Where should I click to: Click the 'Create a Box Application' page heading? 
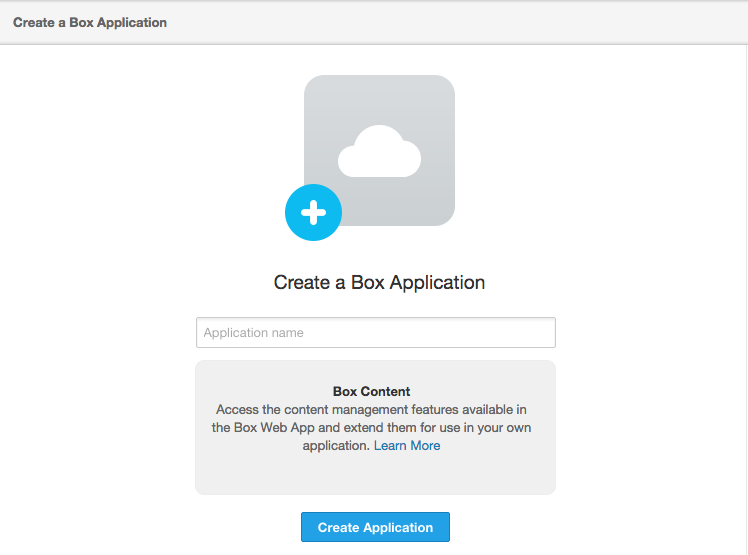[379, 283]
